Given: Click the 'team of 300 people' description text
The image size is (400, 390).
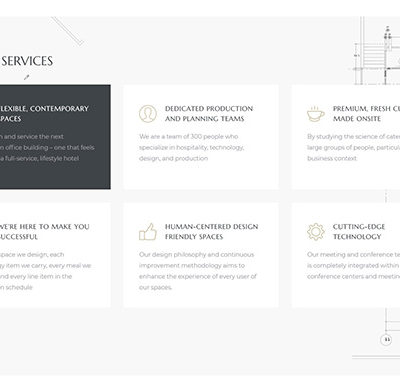Looking at the screenshot, I should point(191,147).
